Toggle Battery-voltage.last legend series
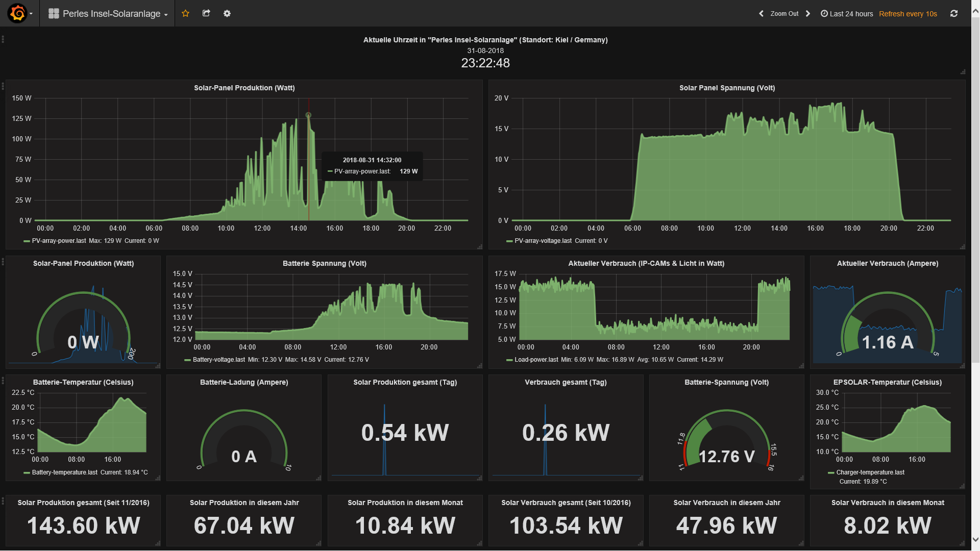980x551 pixels. (218, 360)
